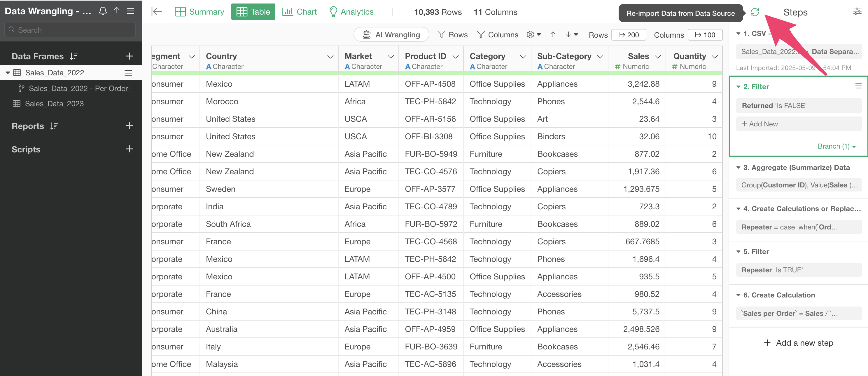Open the Filter step 2 menu icon
Screen dimensions: 868x376
tap(858, 86)
